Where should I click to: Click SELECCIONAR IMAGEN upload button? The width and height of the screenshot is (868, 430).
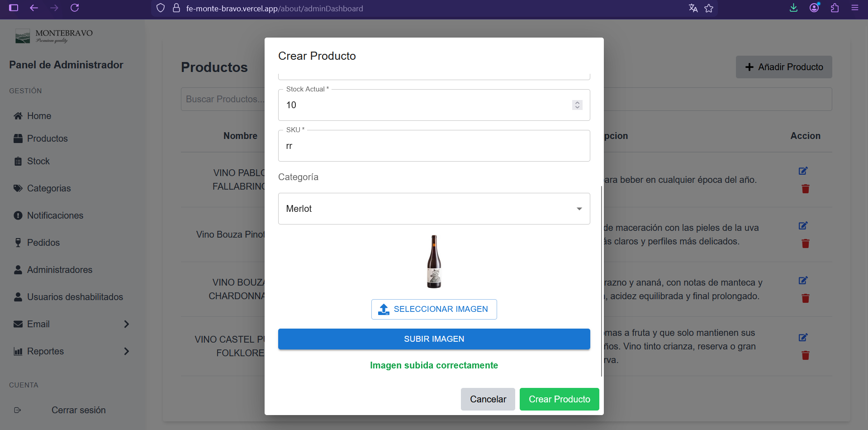click(434, 309)
